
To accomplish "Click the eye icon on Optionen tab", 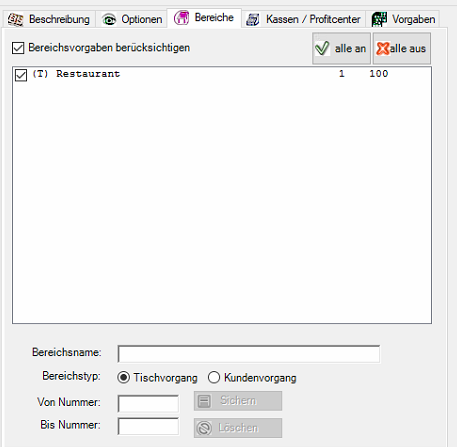I will point(109,20).
